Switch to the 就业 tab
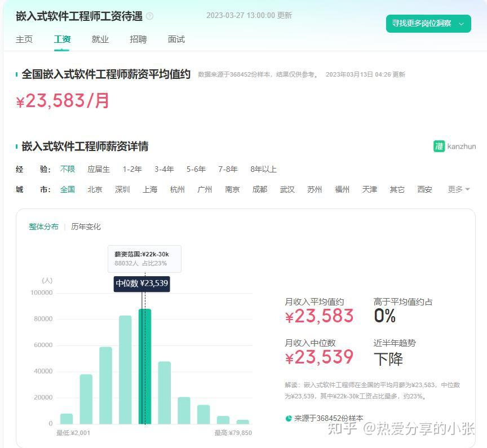 click(x=100, y=39)
